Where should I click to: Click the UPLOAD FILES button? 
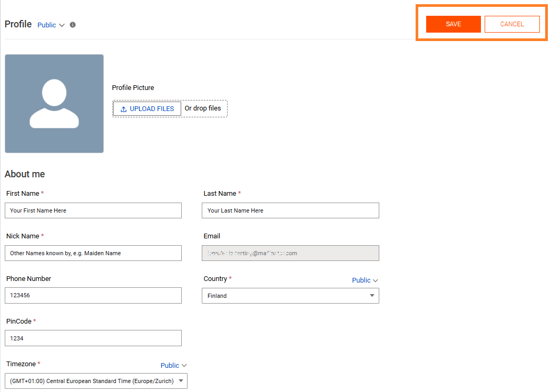click(x=147, y=109)
